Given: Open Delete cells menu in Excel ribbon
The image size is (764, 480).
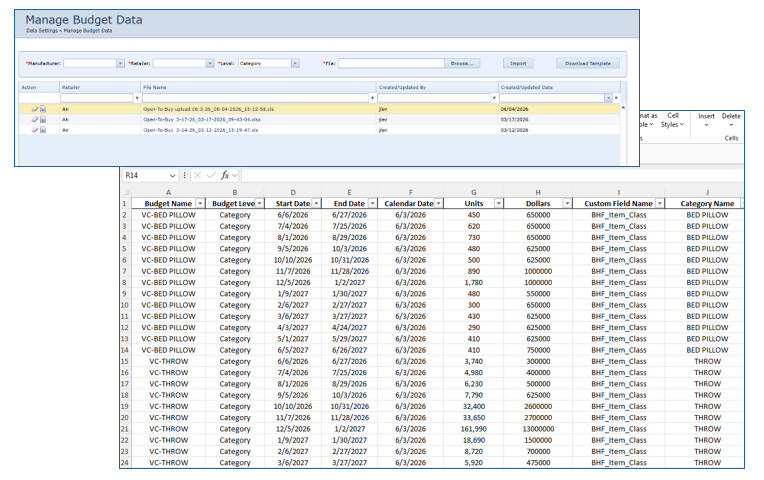Looking at the screenshot, I should pos(731,120).
